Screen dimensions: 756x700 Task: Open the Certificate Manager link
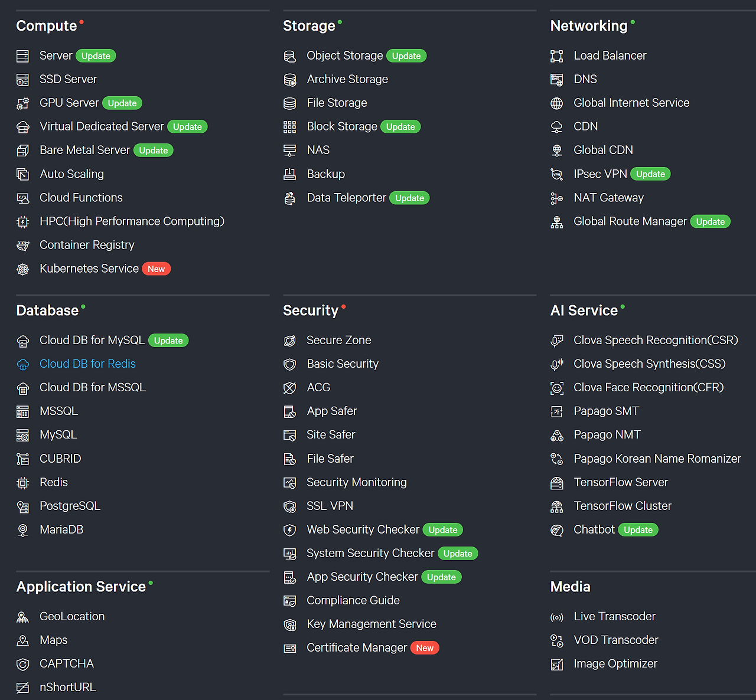click(357, 647)
